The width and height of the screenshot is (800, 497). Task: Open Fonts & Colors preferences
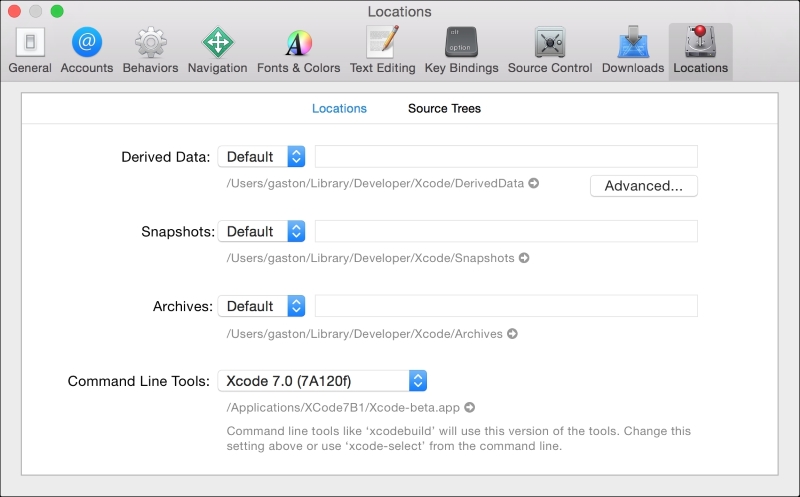coord(298,50)
